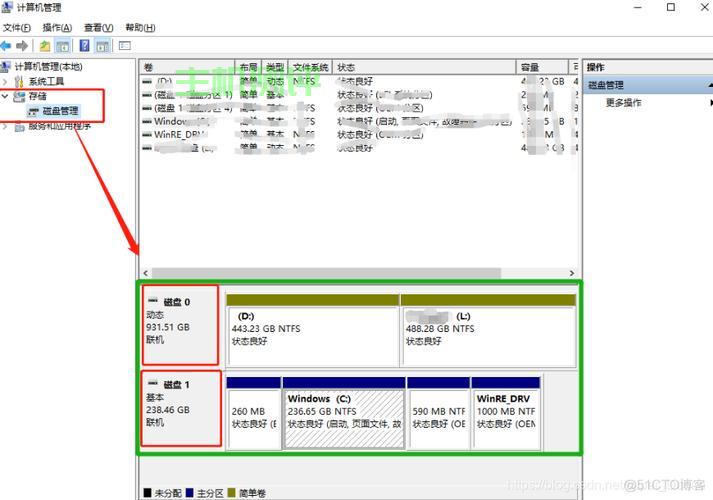The height and width of the screenshot is (500, 713).
Task: Expand the 服务和应用程序 tree node
Action: [6, 126]
